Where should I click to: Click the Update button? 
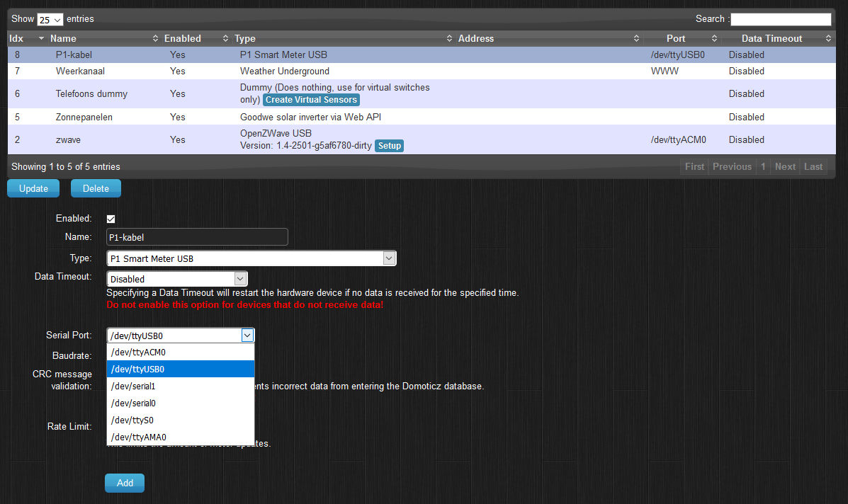tap(33, 188)
